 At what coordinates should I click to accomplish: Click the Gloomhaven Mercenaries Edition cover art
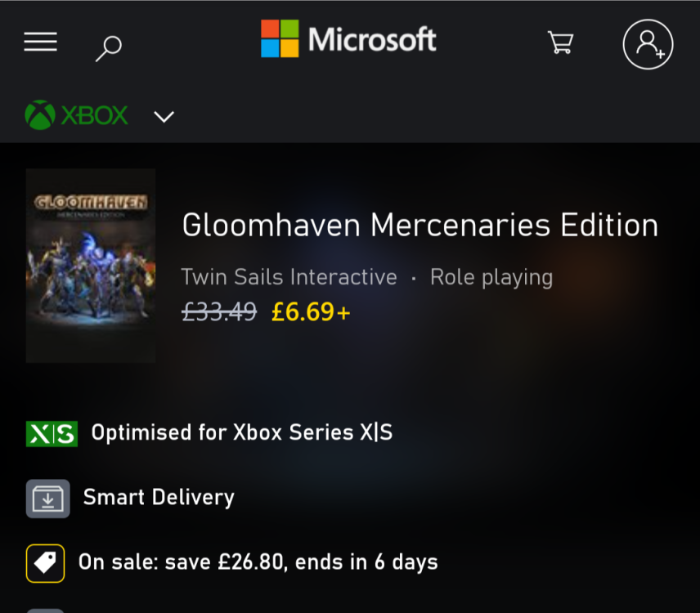[x=90, y=265]
